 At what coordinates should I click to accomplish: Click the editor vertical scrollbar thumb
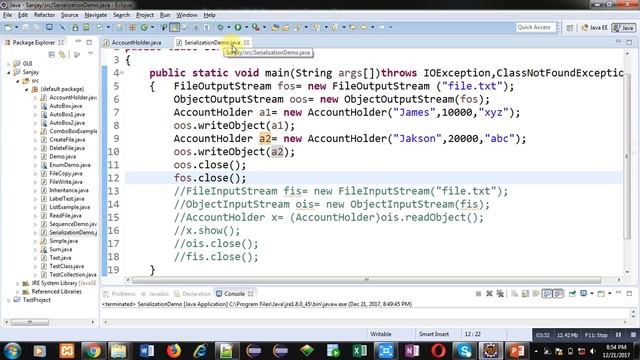[x=627, y=157]
